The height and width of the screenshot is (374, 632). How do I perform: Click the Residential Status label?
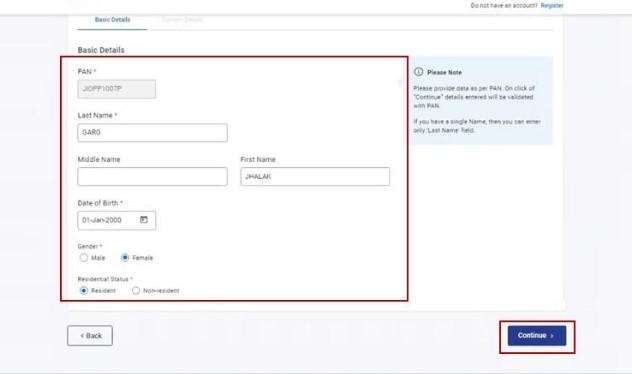105,279
